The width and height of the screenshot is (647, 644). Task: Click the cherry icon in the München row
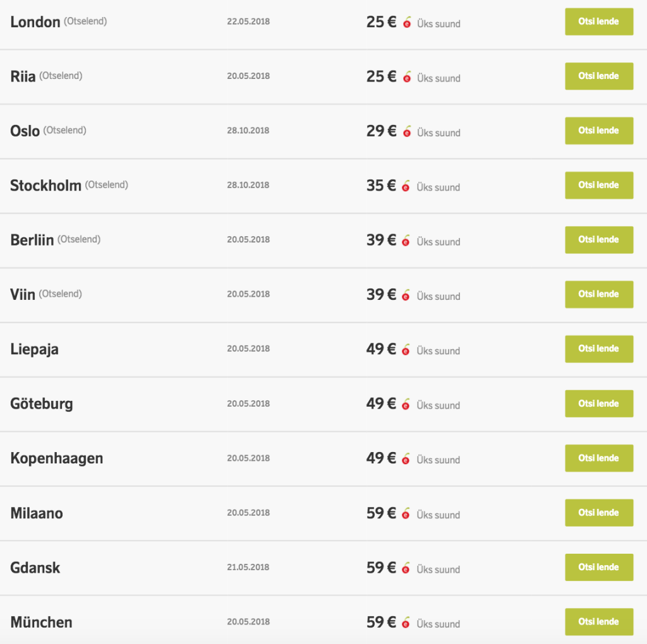(x=407, y=623)
